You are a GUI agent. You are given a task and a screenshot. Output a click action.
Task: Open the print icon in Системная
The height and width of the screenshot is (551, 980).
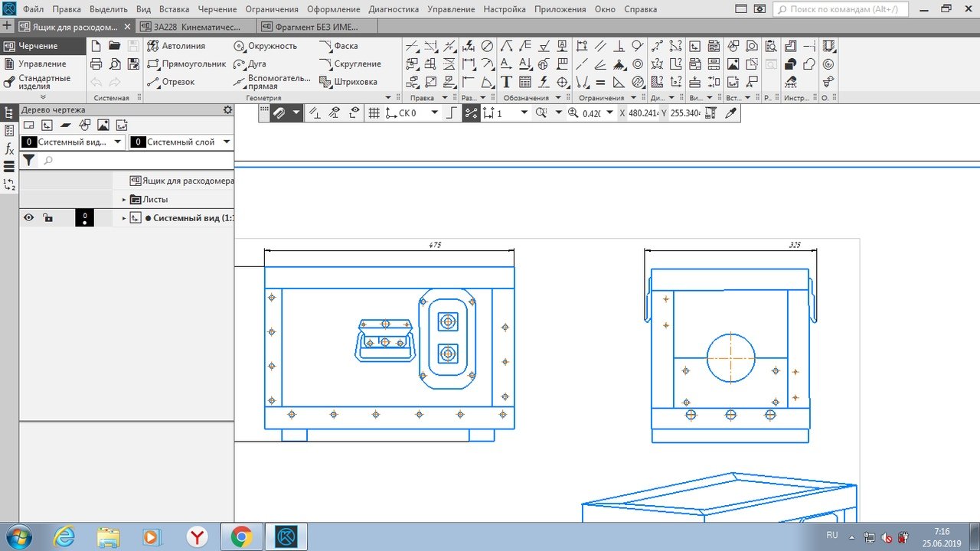(96, 64)
